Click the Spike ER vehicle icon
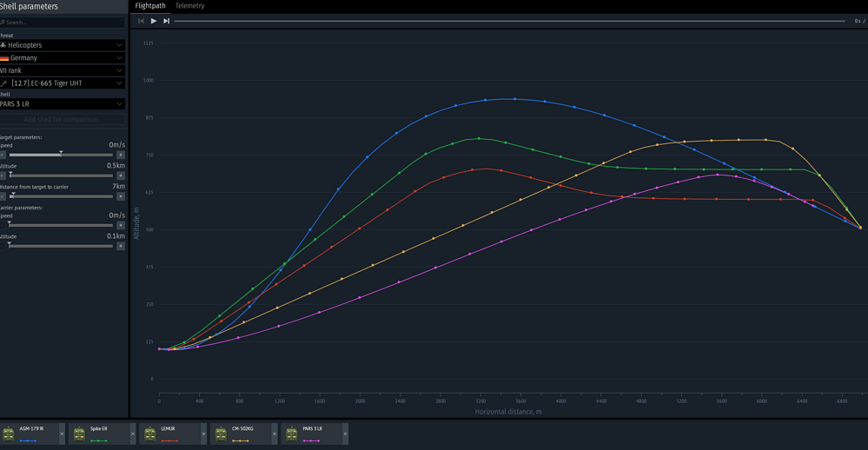This screenshot has height=450, width=868. click(79, 434)
